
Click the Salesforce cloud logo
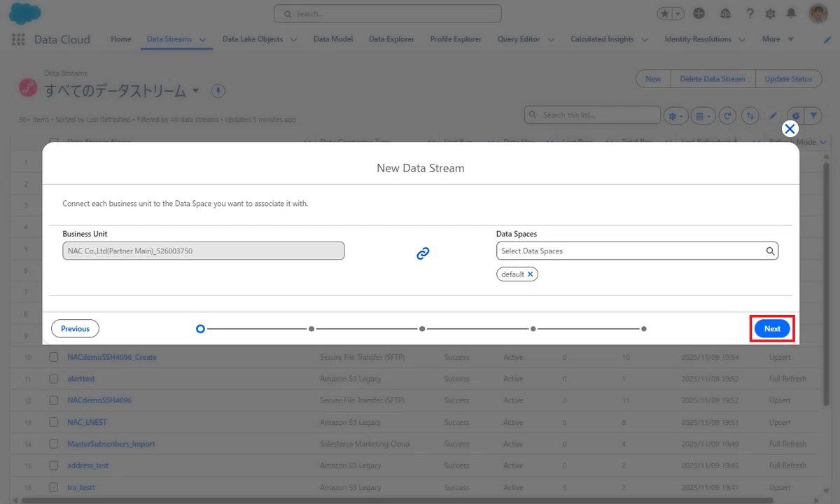[x=24, y=14]
